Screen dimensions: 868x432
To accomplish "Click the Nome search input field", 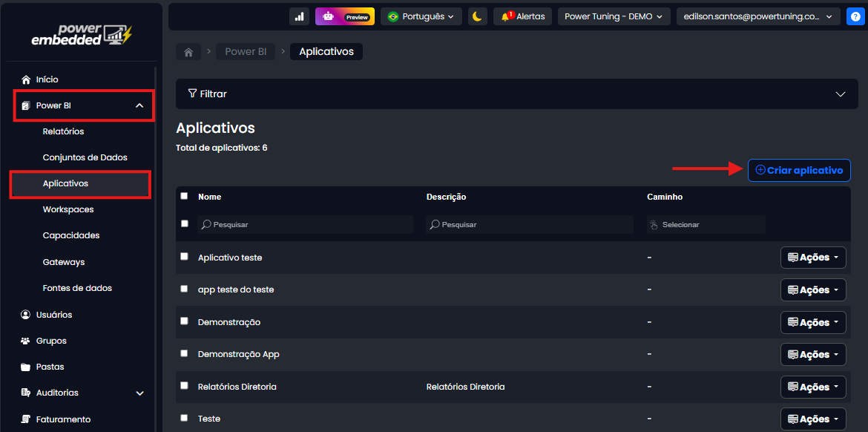I will pos(306,224).
